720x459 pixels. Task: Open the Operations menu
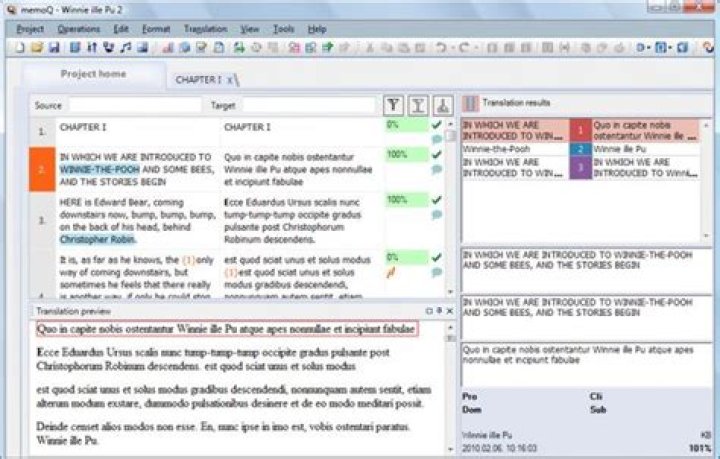[x=79, y=29]
